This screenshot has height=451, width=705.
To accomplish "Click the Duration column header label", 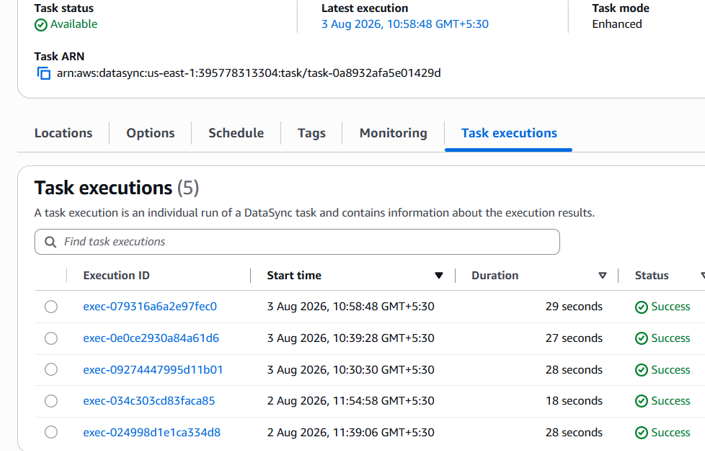I will (x=495, y=276).
